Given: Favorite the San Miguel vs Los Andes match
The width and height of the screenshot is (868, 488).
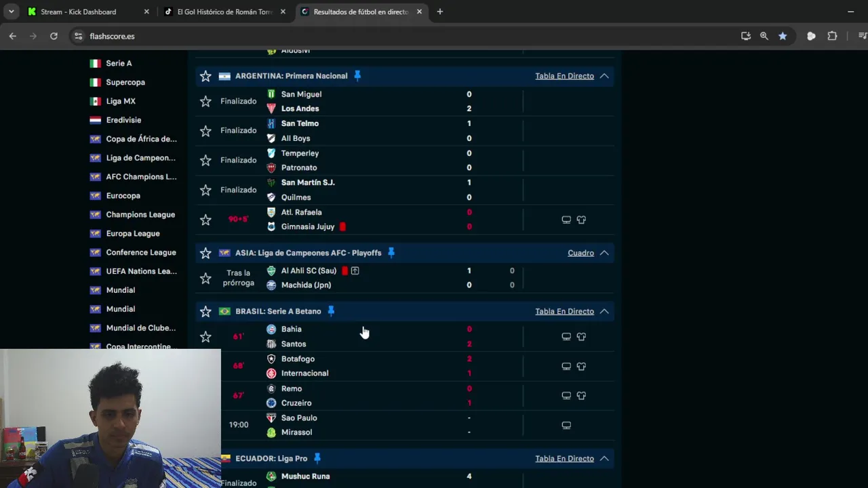Looking at the screenshot, I should click(205, 101).
